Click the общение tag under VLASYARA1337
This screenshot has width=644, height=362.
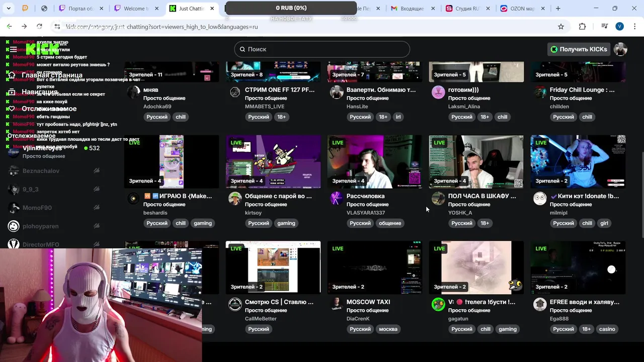pos(390,223)
